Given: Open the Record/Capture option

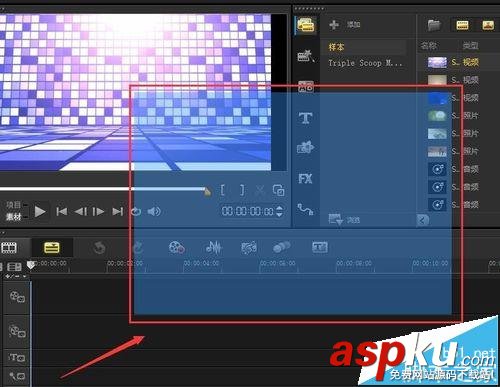Looking at the screenshot, I should click(177, 248).
